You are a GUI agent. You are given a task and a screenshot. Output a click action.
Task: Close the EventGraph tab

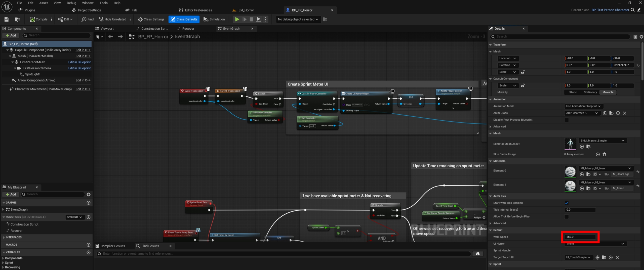pos(252,29)
